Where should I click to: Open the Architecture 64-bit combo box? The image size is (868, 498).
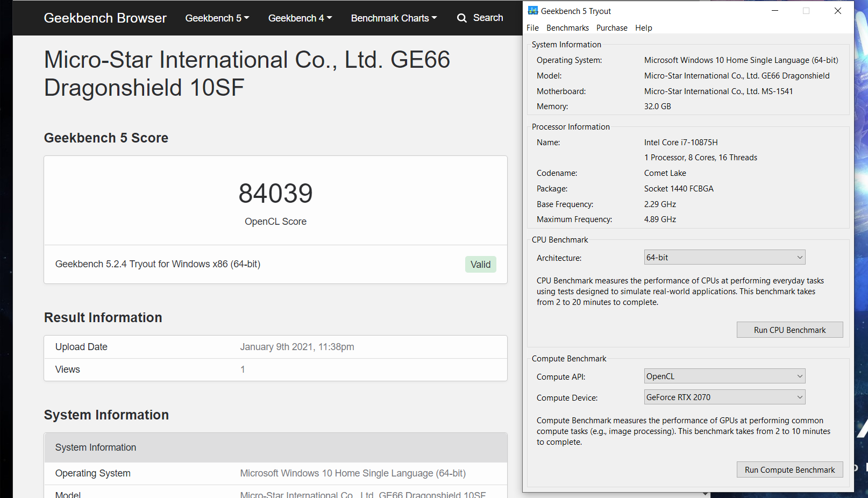pos(724,258)
